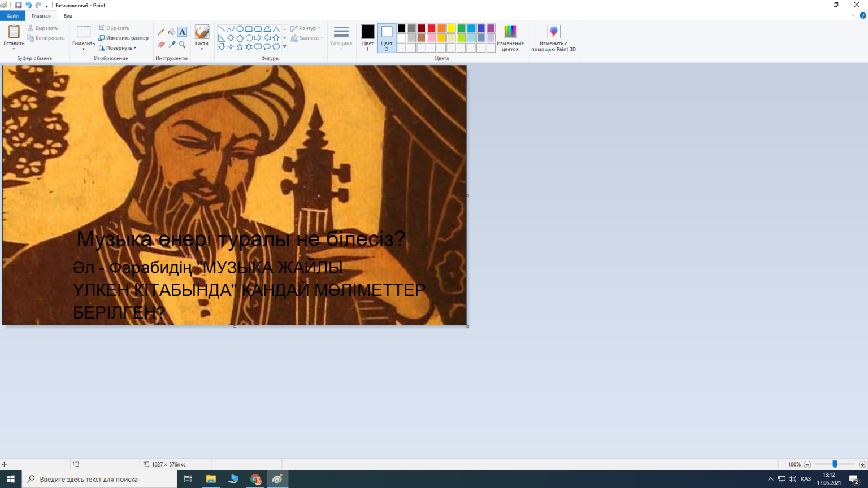The image size is (868, 488).
Task: Select the Pencil tool
Action: pyautogui.click(x=161, y=32)
